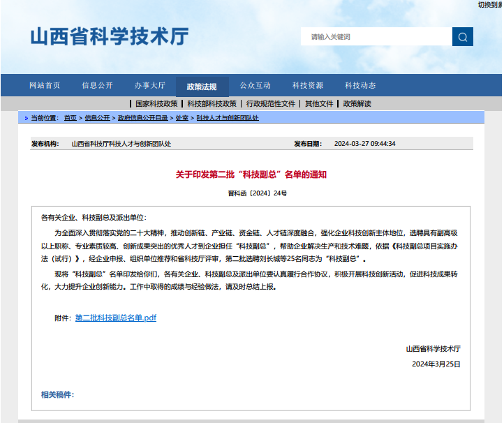The height and width of the screenshot is (423, 504).
Task: Click the 切换到 link at top right
Action: pyautogui.click(x=490, y=4)
